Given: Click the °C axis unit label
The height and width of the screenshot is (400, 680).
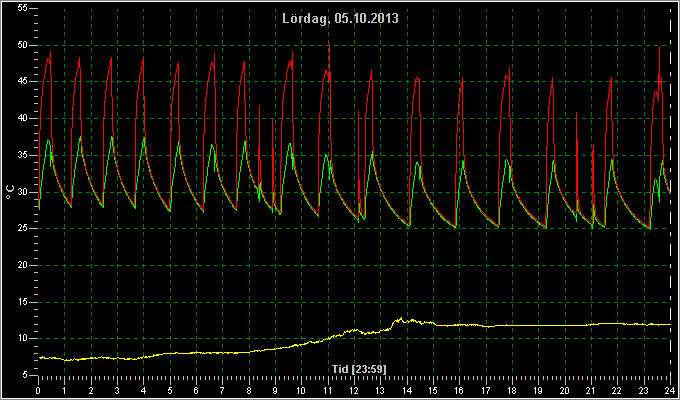Looking at the screenshot, I should [x=10, y=191].
